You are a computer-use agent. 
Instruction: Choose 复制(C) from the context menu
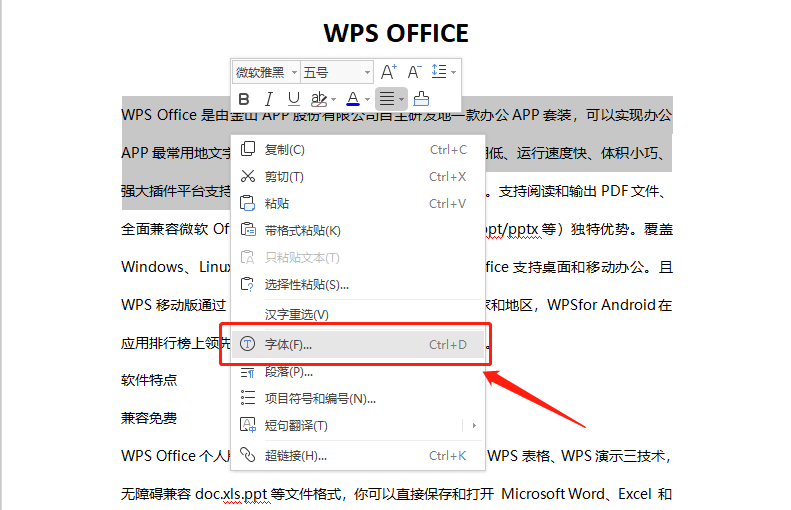pyautogui.click(x=358, y=150)
